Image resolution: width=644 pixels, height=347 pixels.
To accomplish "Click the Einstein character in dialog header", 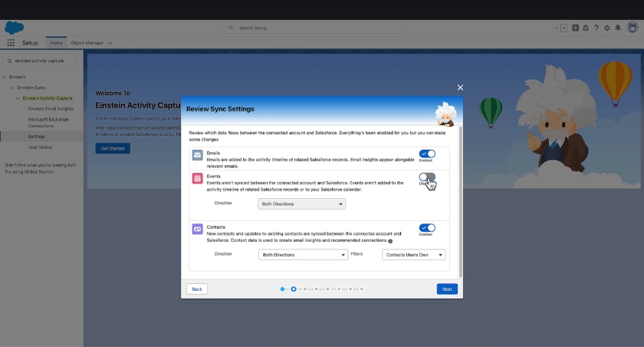I will pos(445,114).
